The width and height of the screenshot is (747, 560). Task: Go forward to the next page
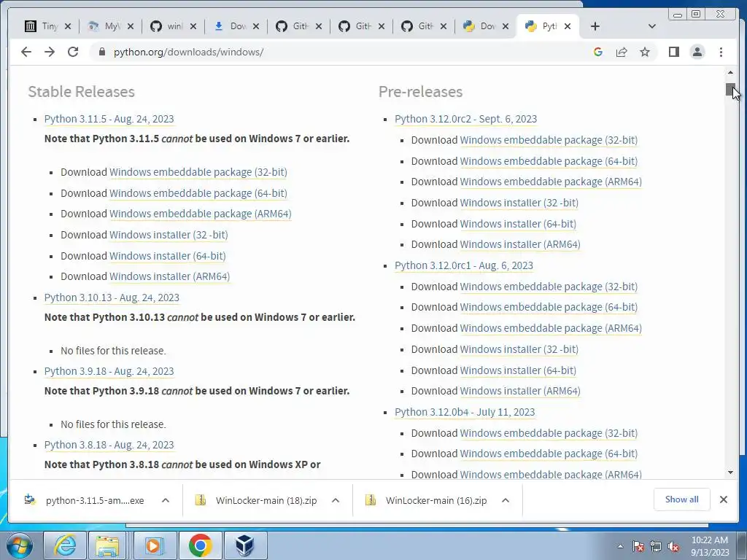point(50,52)
